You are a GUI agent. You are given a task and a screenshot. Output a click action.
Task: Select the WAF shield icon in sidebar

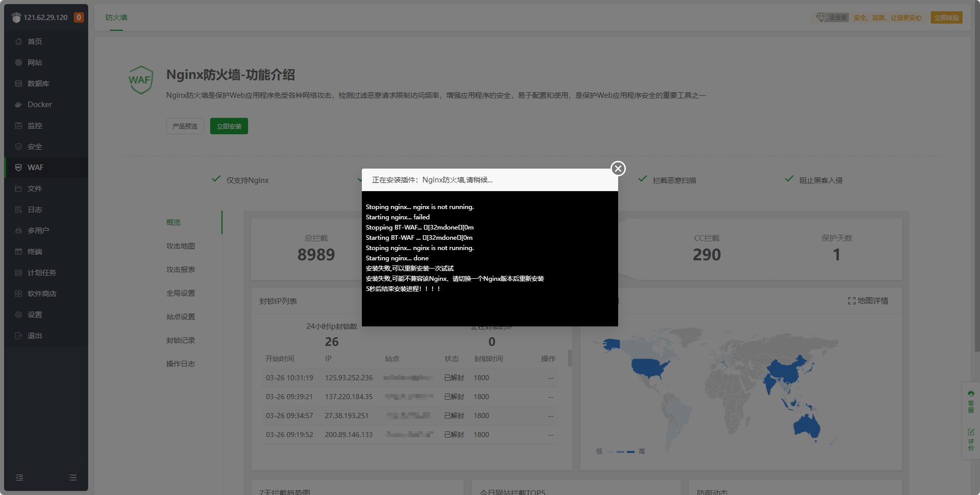pos(18,168)
